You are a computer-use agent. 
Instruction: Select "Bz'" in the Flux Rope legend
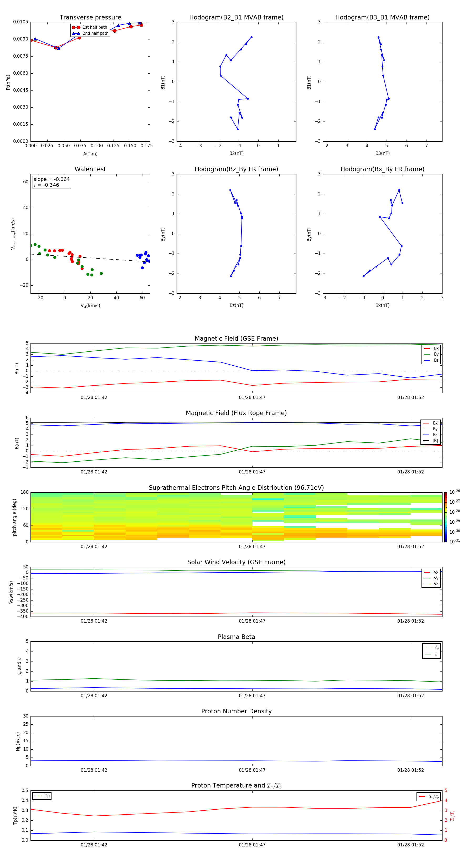tap(431, 435)
